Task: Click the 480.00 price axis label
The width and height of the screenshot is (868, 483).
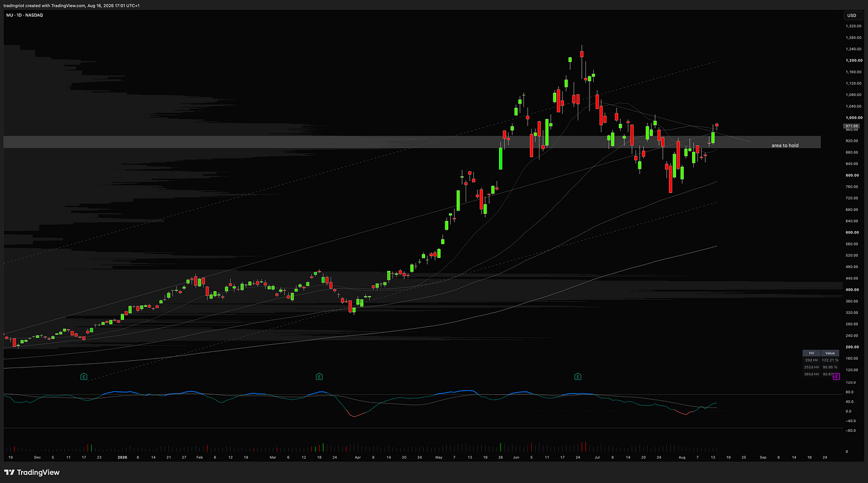Action: [x=851, y=267]
